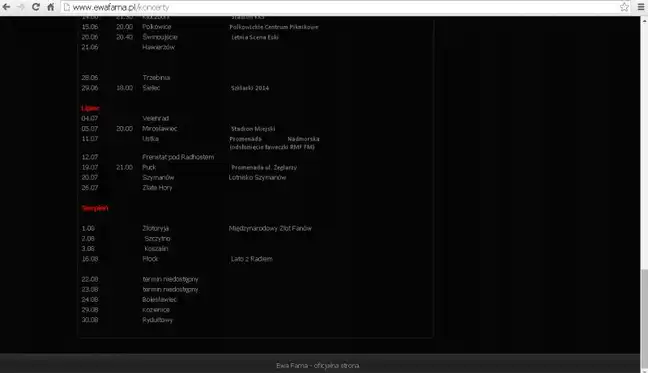Click the Międzynarodowy Zlot Fanów venue text
648x373 pixels.
click(270, 228)
